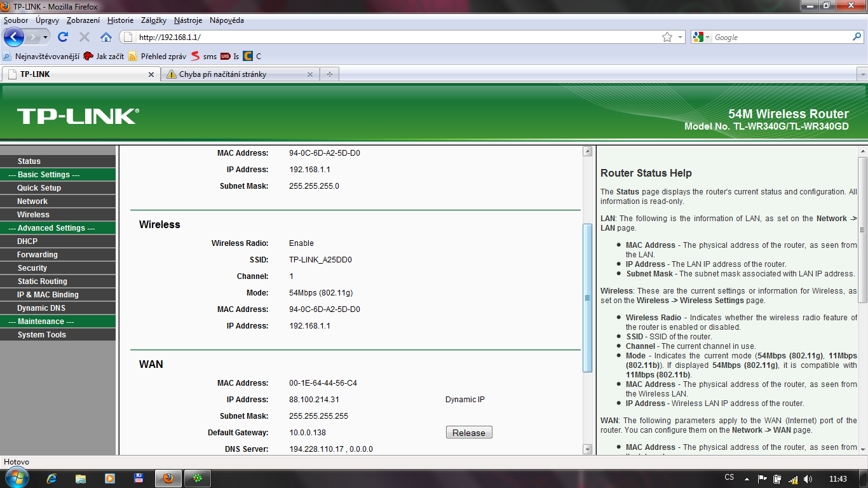The height and width of the screenshot is (488, 868).
Task: Click the Firefox back navigation arrow
Action: (14, 37)
